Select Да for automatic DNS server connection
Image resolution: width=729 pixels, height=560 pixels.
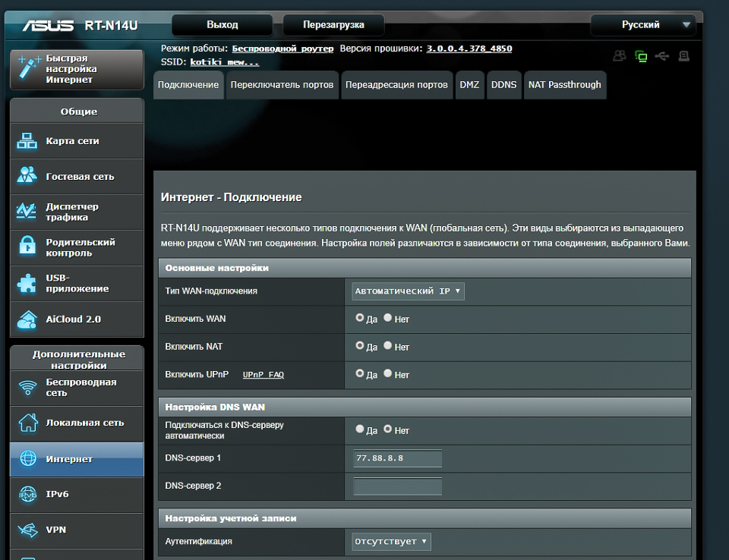pyautogui.click(x=359, y=429)
